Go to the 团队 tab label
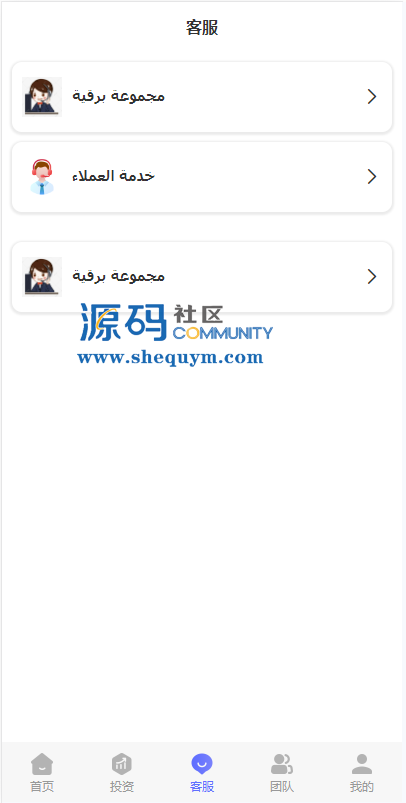This screenshot has height=803, width=406. [282, 787]
